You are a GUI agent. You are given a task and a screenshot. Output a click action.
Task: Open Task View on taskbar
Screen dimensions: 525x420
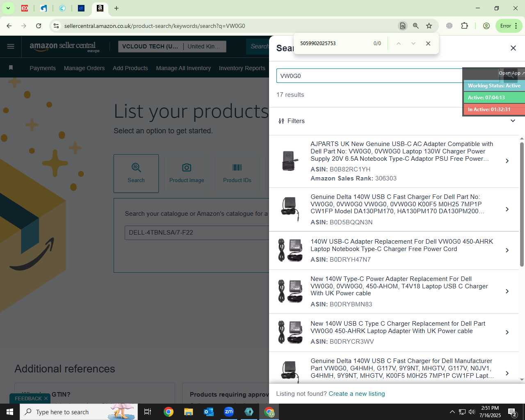click(x=148, y=412)
